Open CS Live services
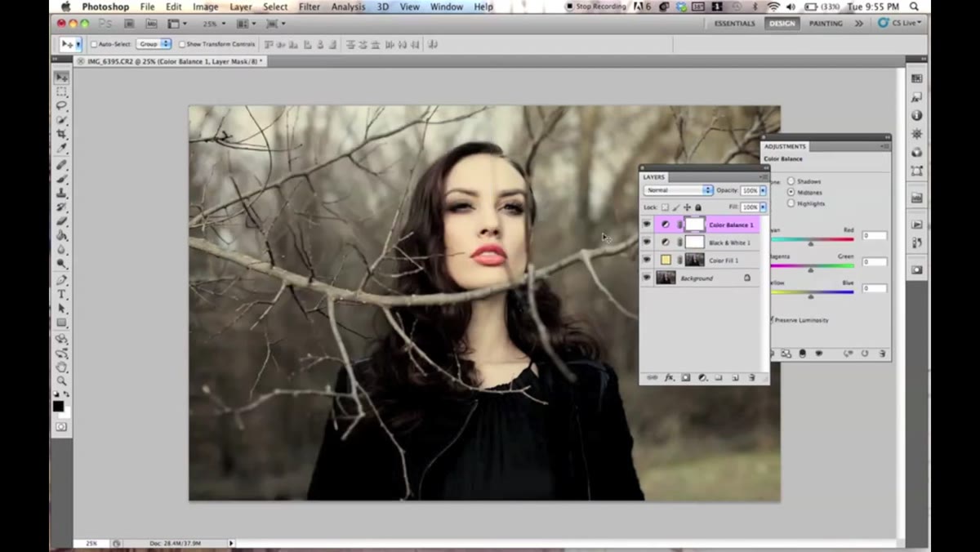Viewport: 980px width, 552px height. [899, 24]
